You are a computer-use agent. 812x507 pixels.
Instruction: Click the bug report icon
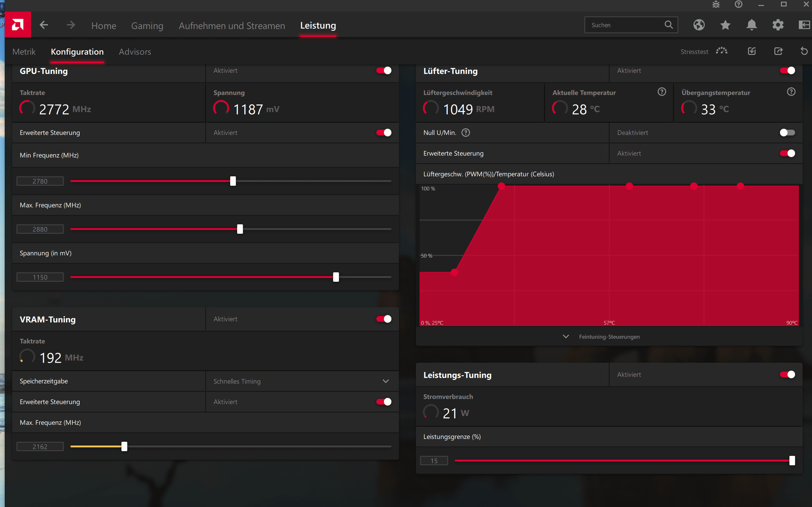point(716,4)
